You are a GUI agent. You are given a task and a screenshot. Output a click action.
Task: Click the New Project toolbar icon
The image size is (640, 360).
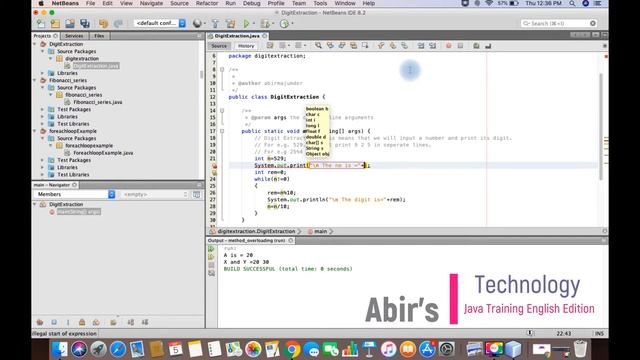(55, 24)
